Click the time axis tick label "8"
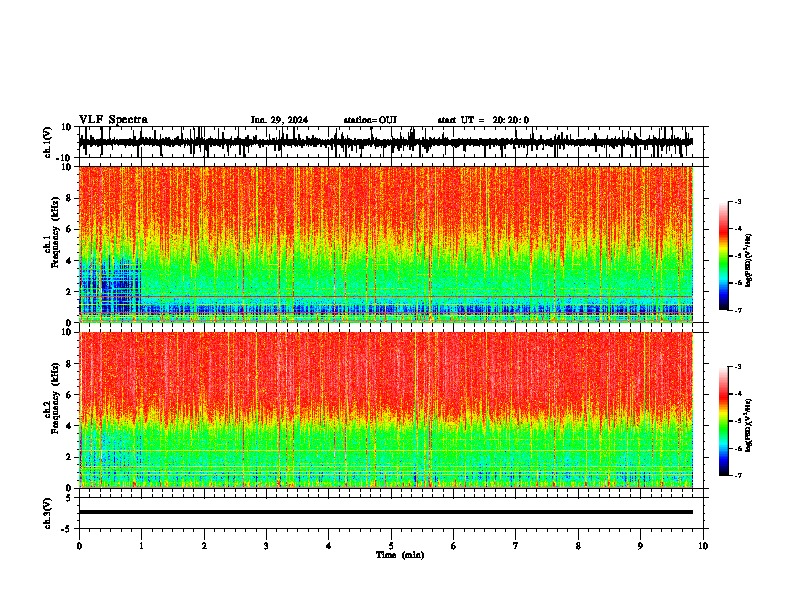Screen dimensions: 792x612 578,546
